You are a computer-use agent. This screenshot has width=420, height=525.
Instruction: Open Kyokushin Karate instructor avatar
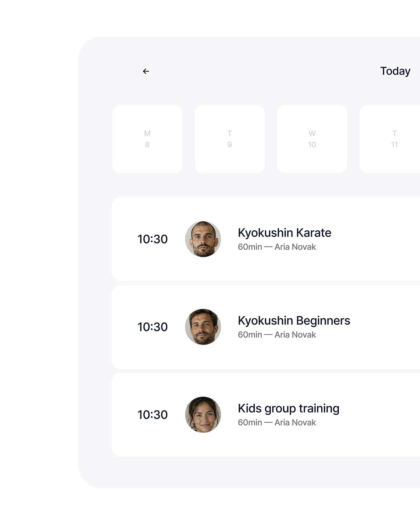203,239
